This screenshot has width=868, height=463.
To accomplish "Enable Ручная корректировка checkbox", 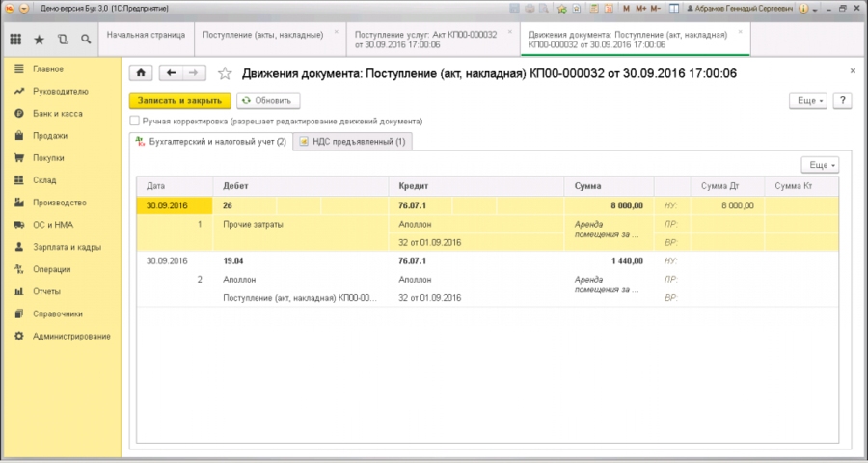I will point(135,122).
